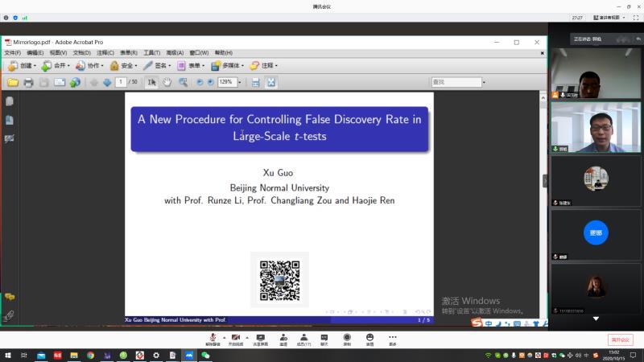Click the next page down arrow
The image size is (644, 362).
point(107,82)
